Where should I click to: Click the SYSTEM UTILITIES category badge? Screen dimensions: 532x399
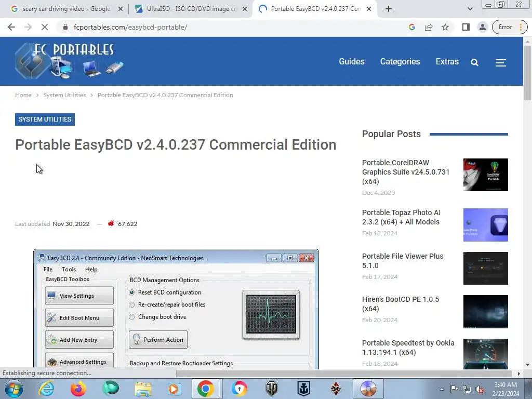[x=45, y=119]
